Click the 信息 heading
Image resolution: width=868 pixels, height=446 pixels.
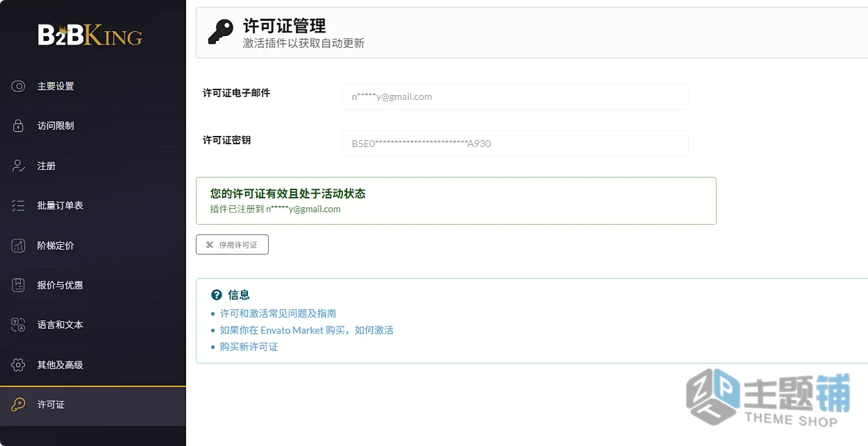239,295
